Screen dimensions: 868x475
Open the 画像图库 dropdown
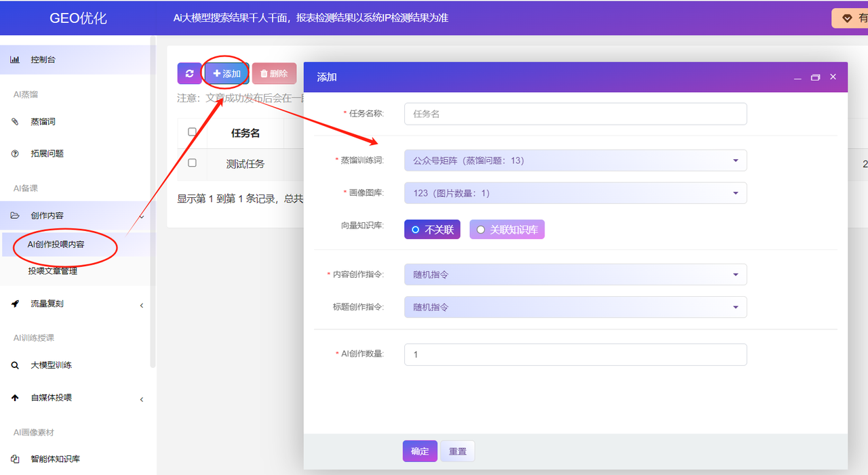[575, 193]
